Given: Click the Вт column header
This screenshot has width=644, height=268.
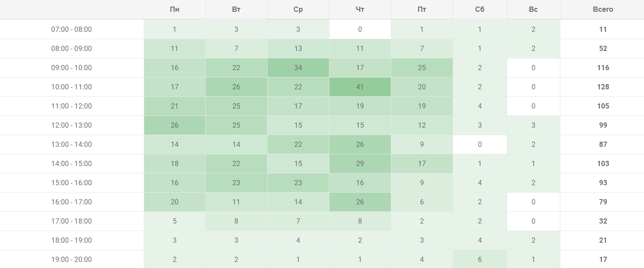Looking at the screenshot, I should (x=236, y=9).
